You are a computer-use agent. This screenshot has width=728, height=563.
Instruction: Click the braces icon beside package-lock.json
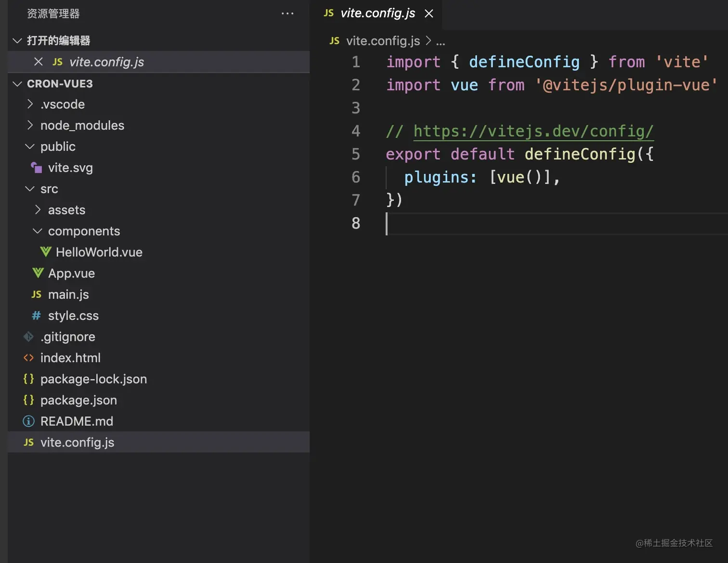pos(28,379)
